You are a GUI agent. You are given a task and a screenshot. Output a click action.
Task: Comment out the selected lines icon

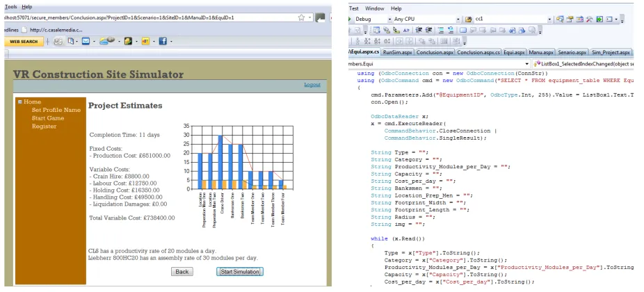pyautogui.click(x=441, y=30)
